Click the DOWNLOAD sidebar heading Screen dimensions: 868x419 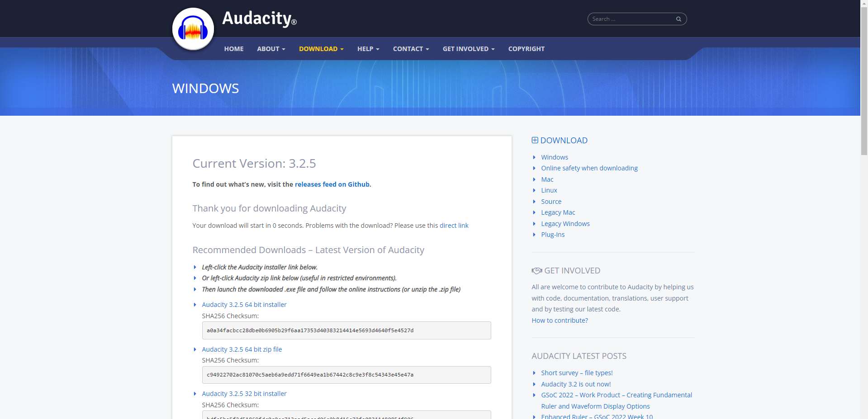point(564,141)
